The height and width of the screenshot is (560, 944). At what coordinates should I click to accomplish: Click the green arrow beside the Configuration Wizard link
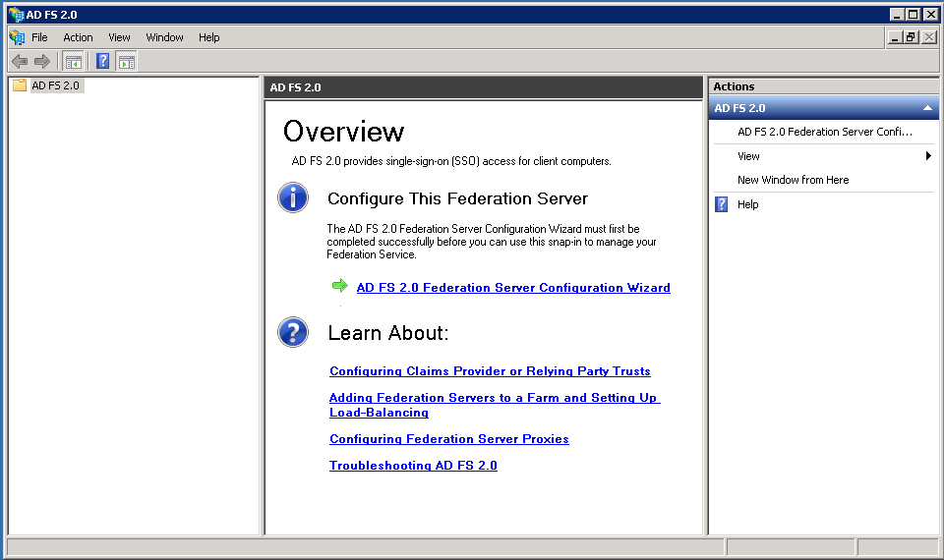(340, 286)
